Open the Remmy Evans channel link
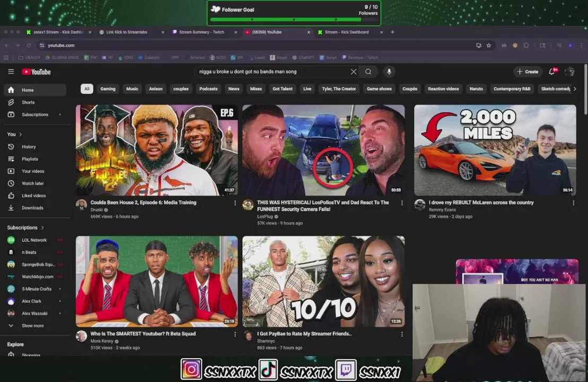 pos(442,210)
